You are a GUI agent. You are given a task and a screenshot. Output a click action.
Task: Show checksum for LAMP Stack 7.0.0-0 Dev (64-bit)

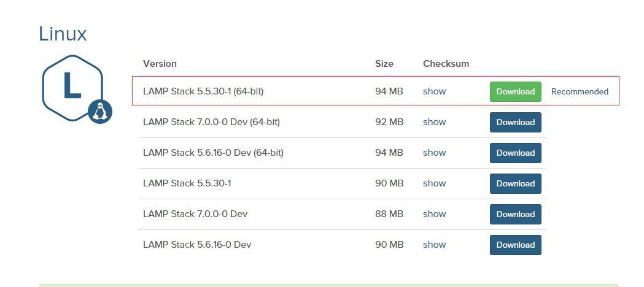(434, 122)
